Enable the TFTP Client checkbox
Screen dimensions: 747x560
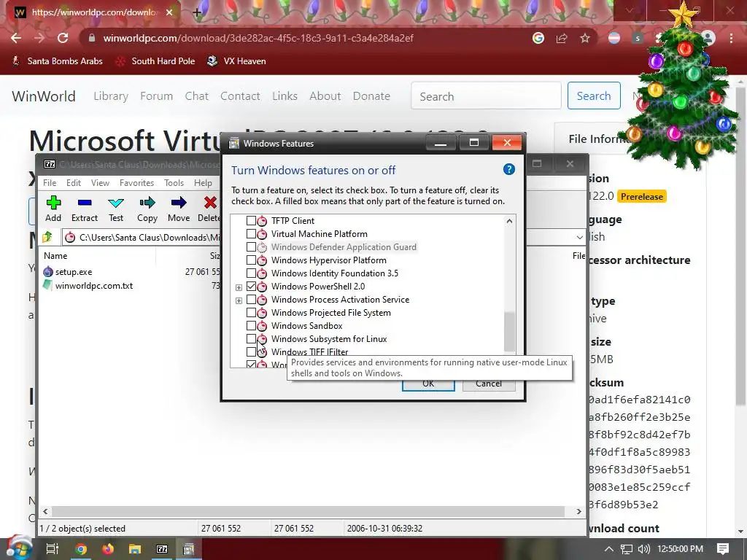coord(251,220)
